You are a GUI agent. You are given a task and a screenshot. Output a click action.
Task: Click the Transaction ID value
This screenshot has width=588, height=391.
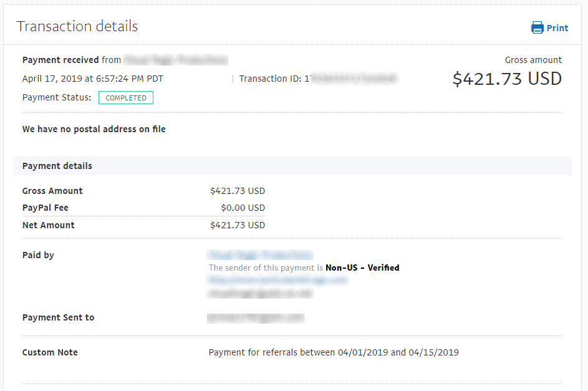pyautogui.click(x=350, y=79)
